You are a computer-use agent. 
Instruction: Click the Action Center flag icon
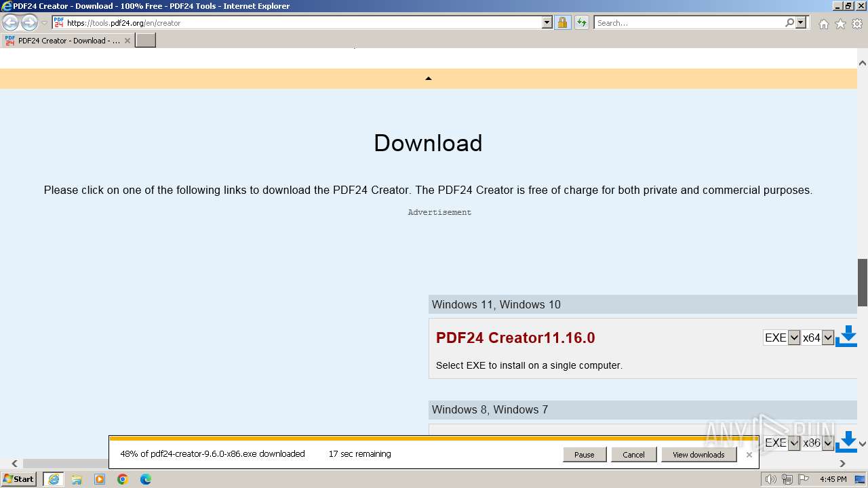pyautogui.click(x=803, y=479)
